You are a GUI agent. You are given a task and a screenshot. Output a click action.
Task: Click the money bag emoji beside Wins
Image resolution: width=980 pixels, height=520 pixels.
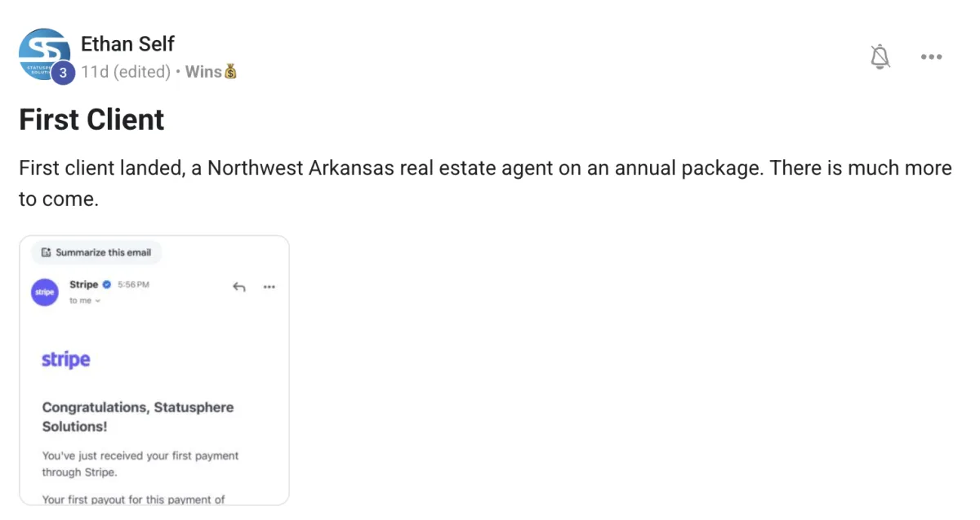coord(230,72)
